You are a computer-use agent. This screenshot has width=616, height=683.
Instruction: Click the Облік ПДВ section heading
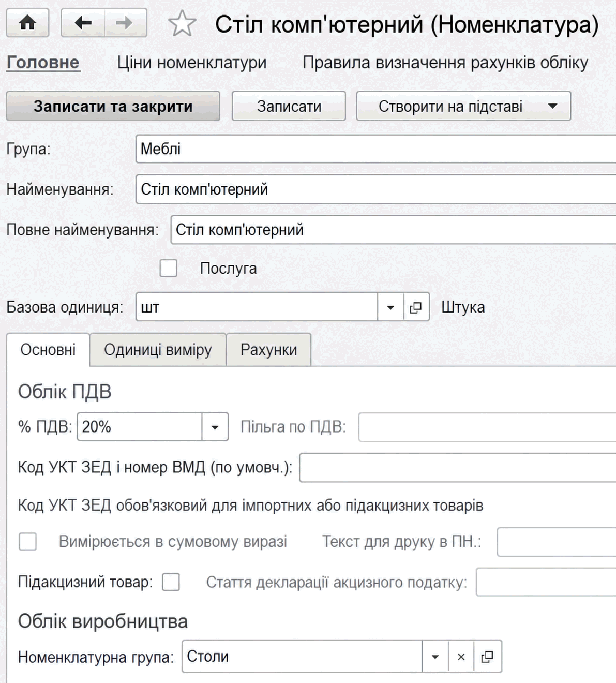65,392
